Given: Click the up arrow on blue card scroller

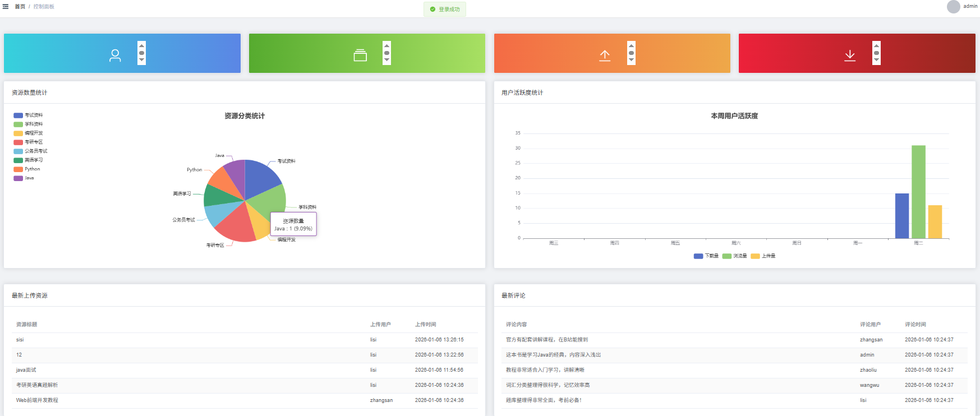Looking at the screenshot, I should [x=141, y=46].
